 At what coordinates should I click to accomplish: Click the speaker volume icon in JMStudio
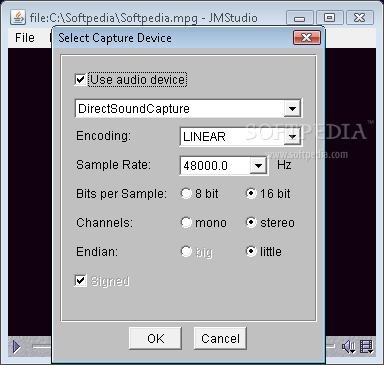(x=349, y=347)
